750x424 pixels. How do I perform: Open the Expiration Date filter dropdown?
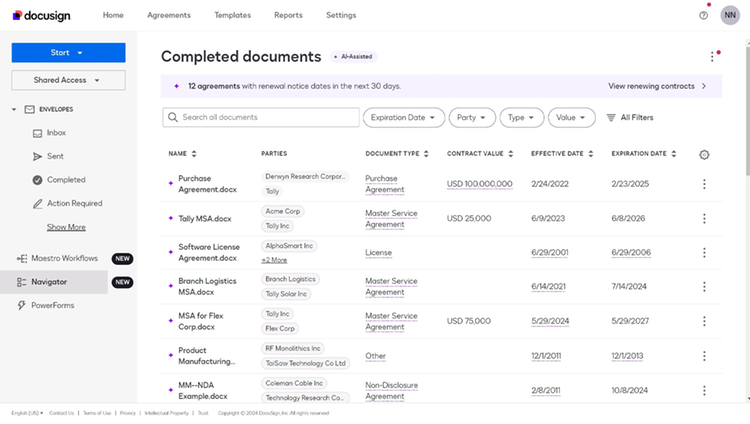[x=404, y=118]
